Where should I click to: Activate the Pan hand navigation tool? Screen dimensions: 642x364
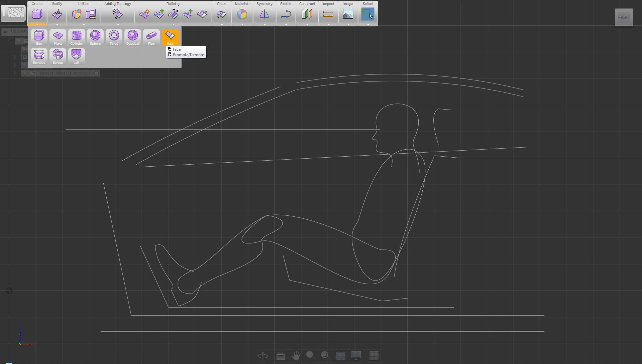296,356
